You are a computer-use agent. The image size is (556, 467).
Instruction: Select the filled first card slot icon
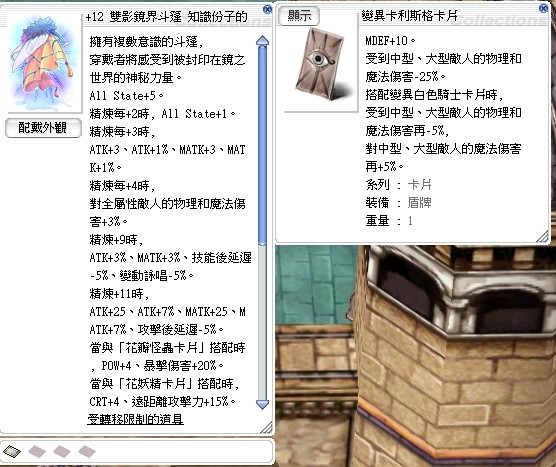12,451
